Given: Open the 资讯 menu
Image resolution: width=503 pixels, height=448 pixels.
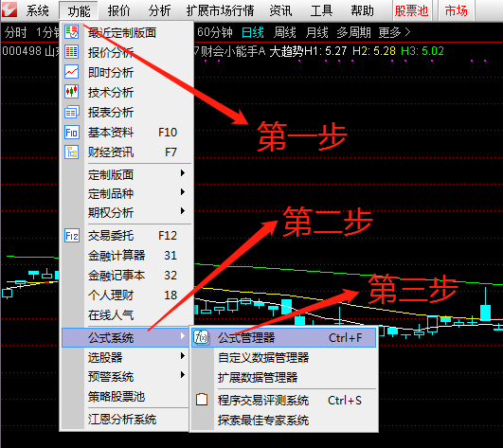Looking at the screenshot, I should click(x=280, y=11).
